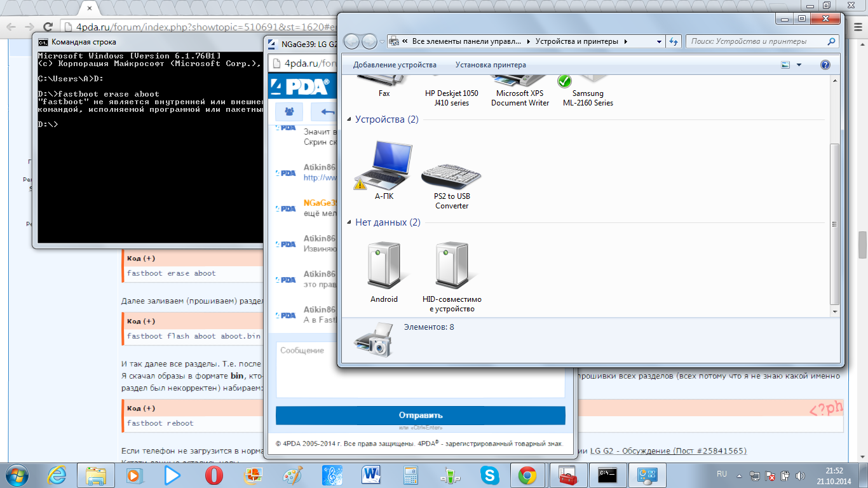Click the Поиск: Устройства и принтеры field
The width and height of the screenshot is (868, 488).
point(762,41)
